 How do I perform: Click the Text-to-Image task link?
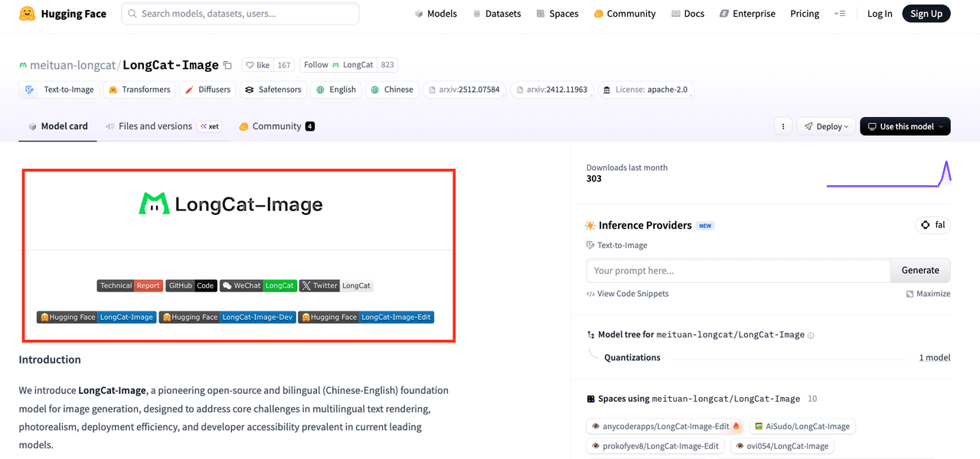point(617,245)
